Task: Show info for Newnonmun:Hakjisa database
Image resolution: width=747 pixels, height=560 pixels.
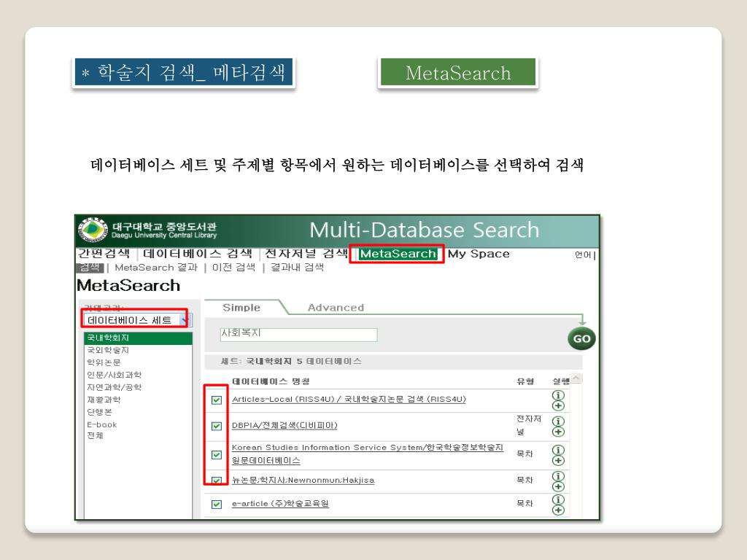Action: pyautogui.click(x=558, y=476)
